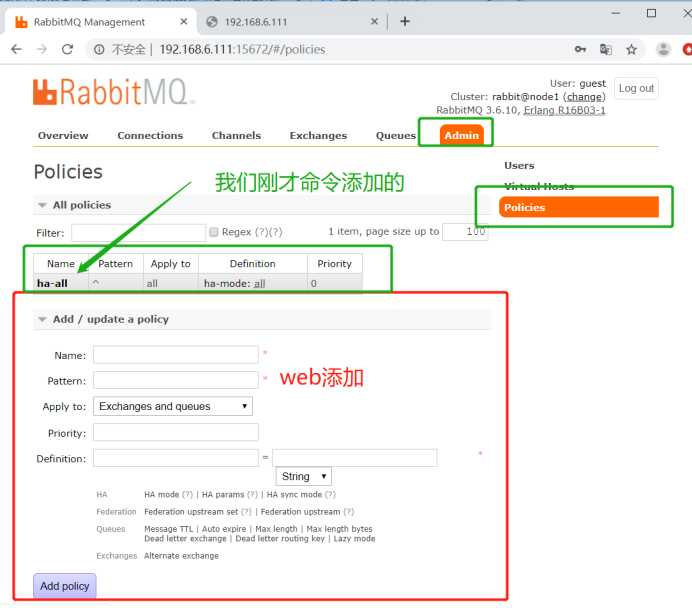The height and width of the screenshot is (608, 692).
Task: Bookmark this page with the star icon
Action: coord(632,49)
